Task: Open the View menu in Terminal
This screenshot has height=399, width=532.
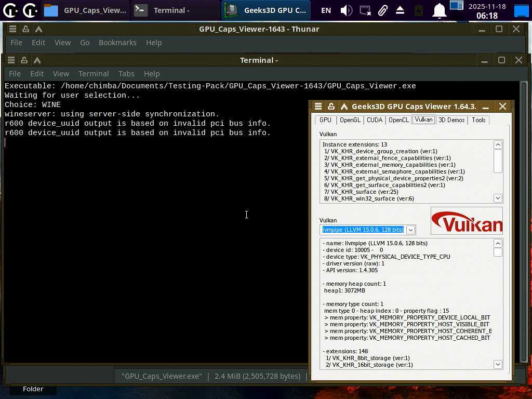Action: [61, 74]
